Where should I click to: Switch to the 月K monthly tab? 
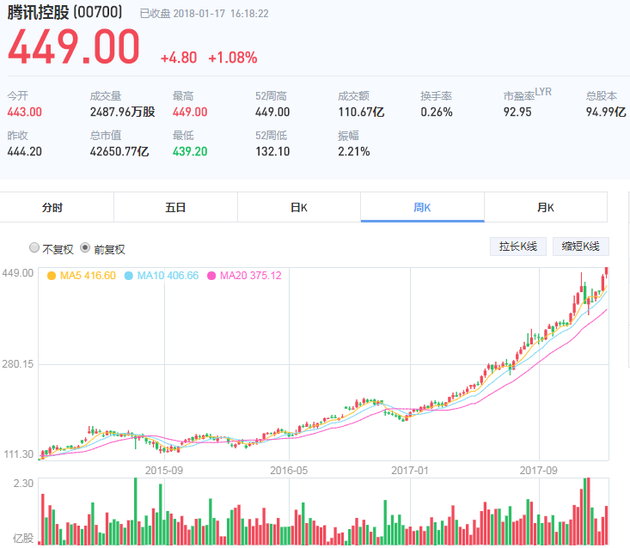tap(546, 207)
